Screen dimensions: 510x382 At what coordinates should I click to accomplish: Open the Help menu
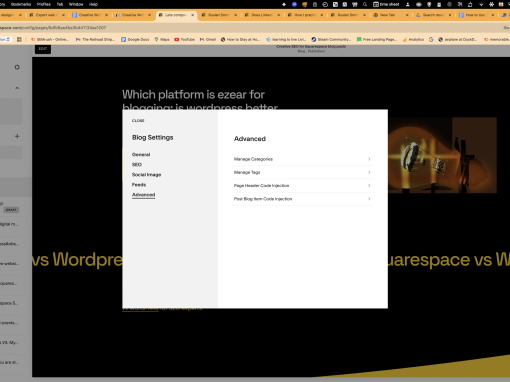[x=93, y=4]
